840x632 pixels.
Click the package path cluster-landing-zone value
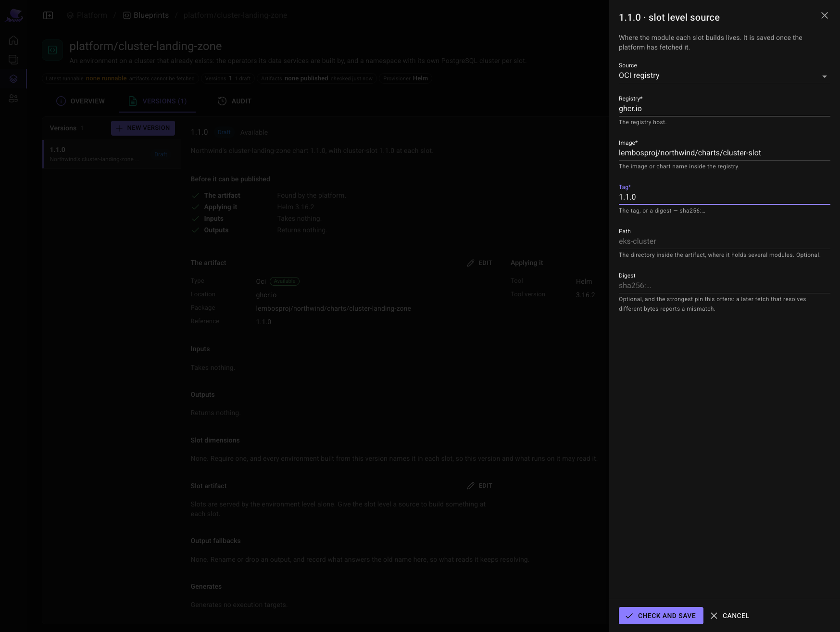tap(333, 309)
